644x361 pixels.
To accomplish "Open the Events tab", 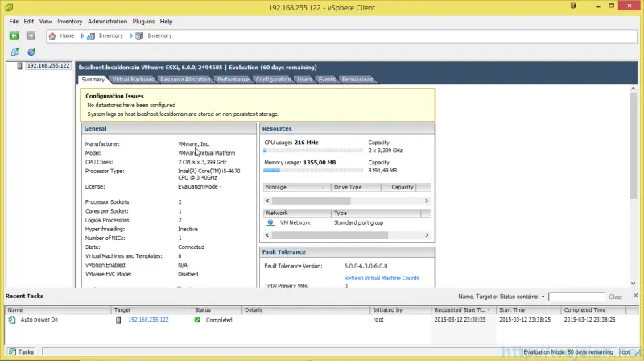I will 327,79.
